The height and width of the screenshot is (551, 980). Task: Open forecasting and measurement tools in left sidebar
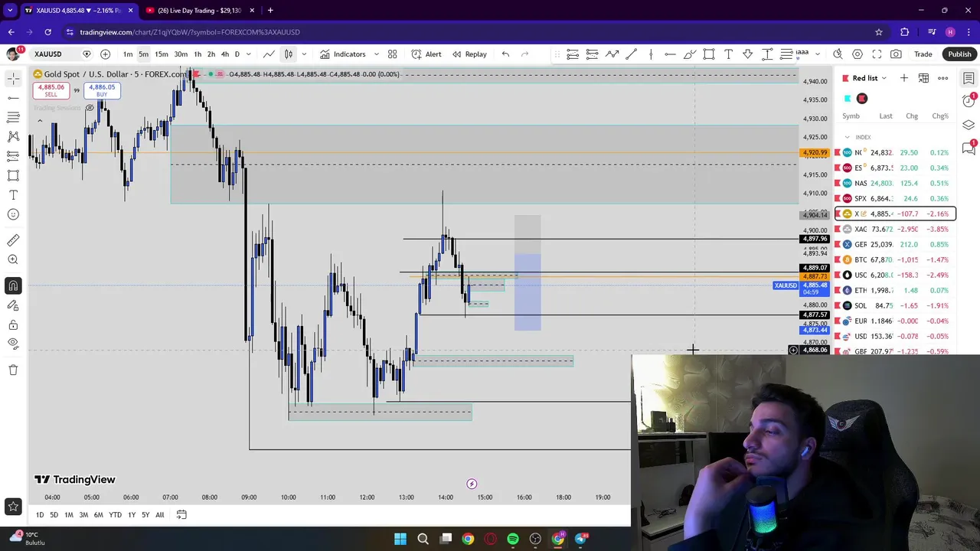(x=13, y=156)
